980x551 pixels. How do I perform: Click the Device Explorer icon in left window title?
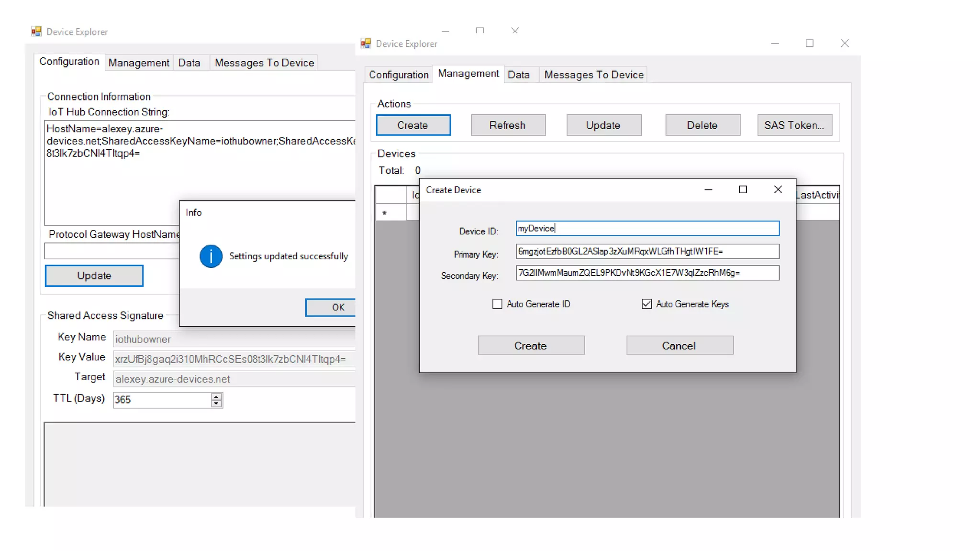coord(36,32)
